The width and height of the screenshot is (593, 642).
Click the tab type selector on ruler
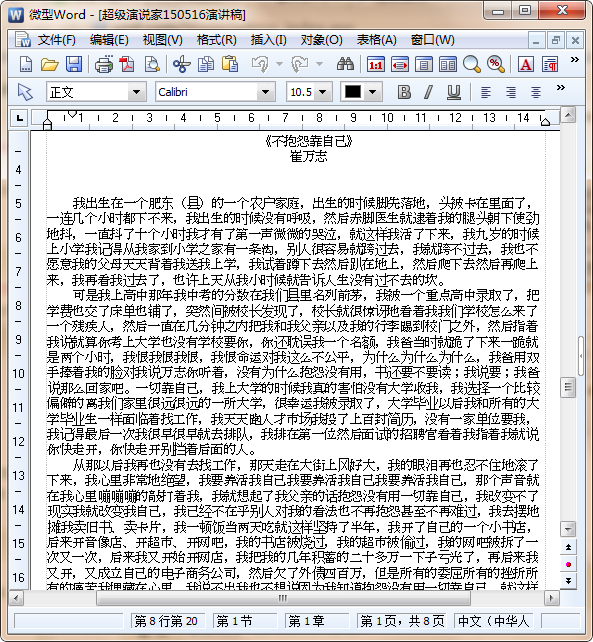[19, 118]
